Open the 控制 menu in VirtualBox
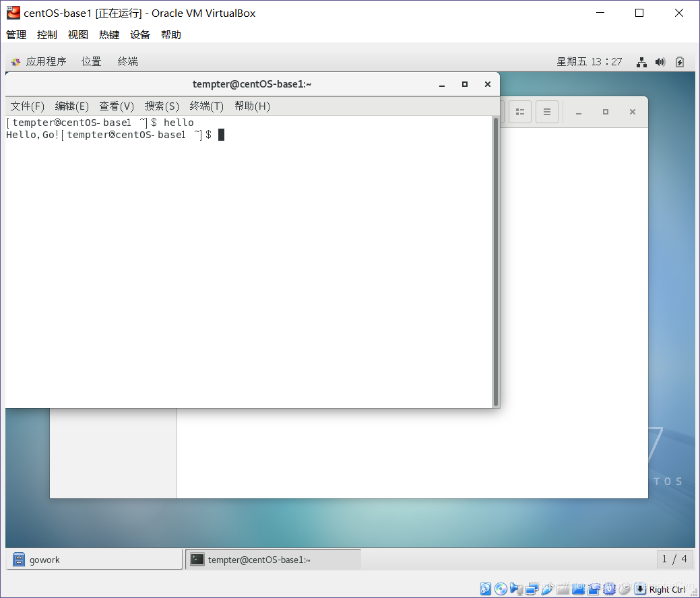Screen dimensions: 700x598 (x=47, y=35)
